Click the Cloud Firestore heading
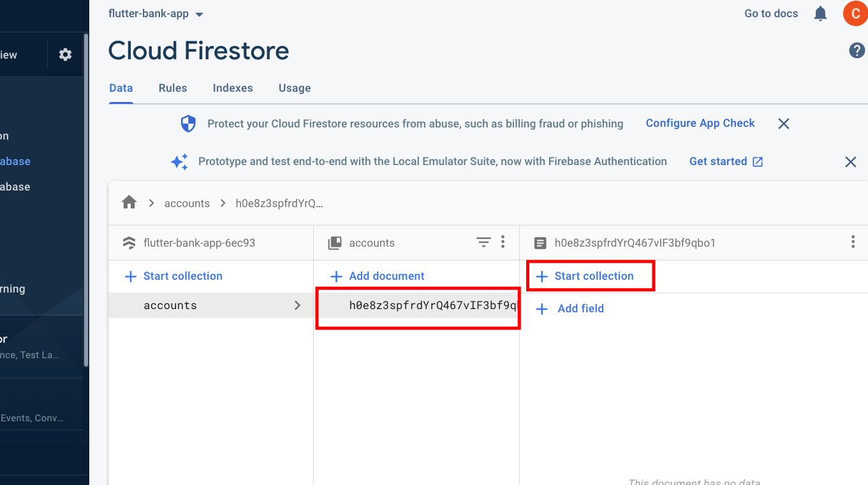 pyautogui.click(x=198, y=51)
